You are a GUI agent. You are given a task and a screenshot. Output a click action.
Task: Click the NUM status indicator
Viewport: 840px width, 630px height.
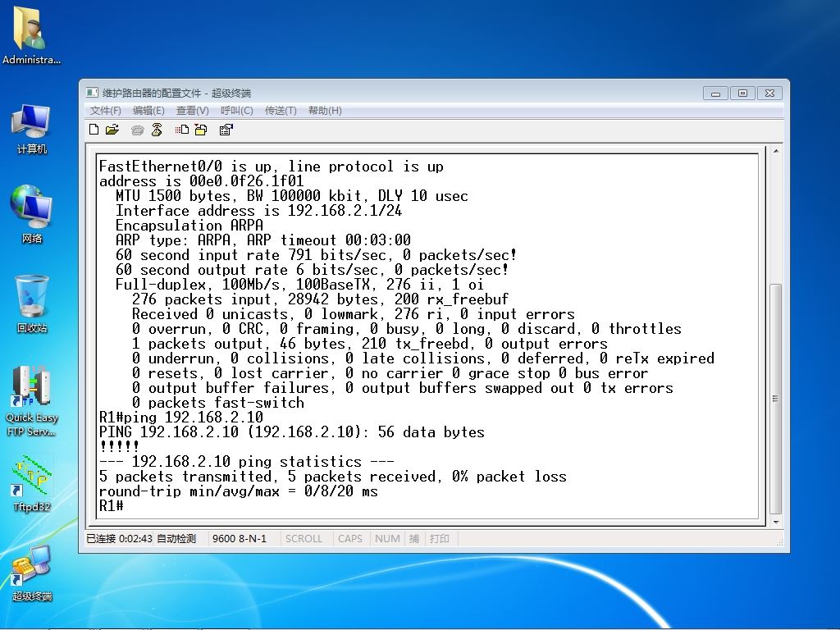click(387, 538)
